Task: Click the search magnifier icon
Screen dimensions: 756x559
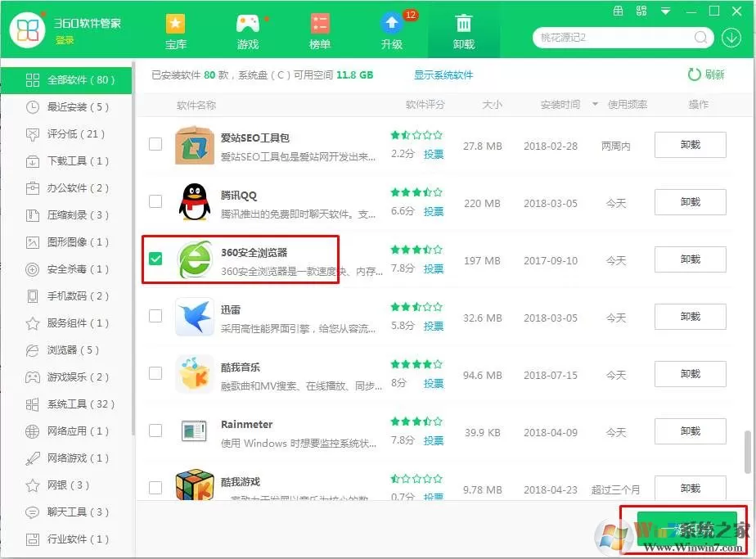Action: (x=700, y=38)
